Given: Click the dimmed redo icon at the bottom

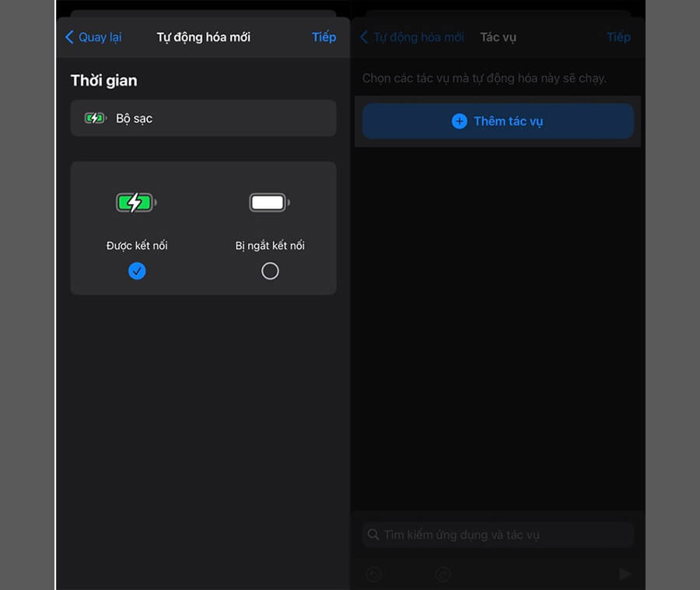Looking at the screenshot, I should pyautogui.click(x=443, y=574).
